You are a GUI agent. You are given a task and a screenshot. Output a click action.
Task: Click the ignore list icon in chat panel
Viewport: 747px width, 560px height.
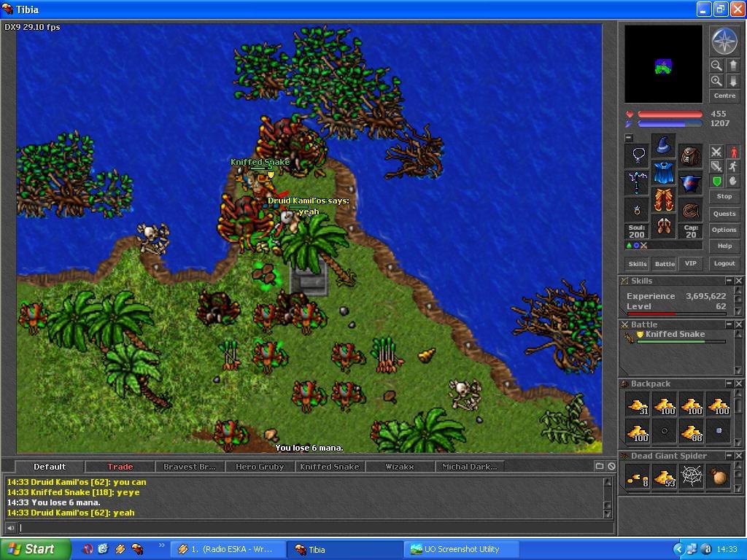tap(611, 466)
